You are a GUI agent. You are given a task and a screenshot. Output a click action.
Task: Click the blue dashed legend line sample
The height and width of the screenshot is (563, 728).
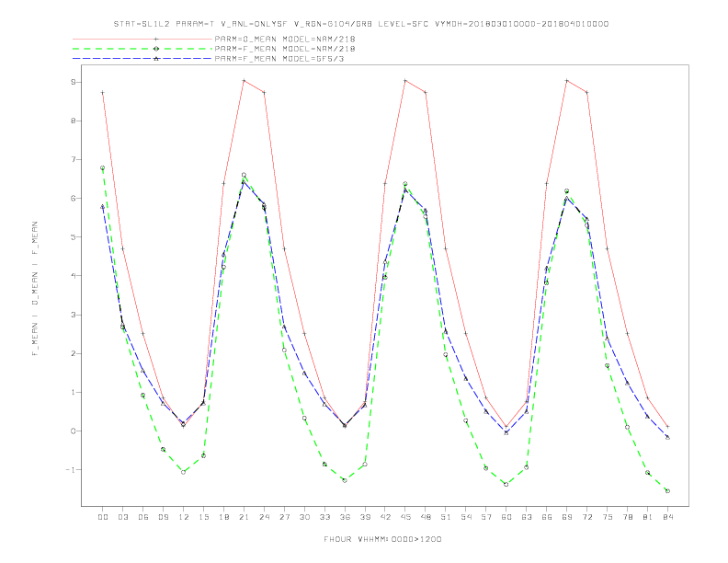142,59
